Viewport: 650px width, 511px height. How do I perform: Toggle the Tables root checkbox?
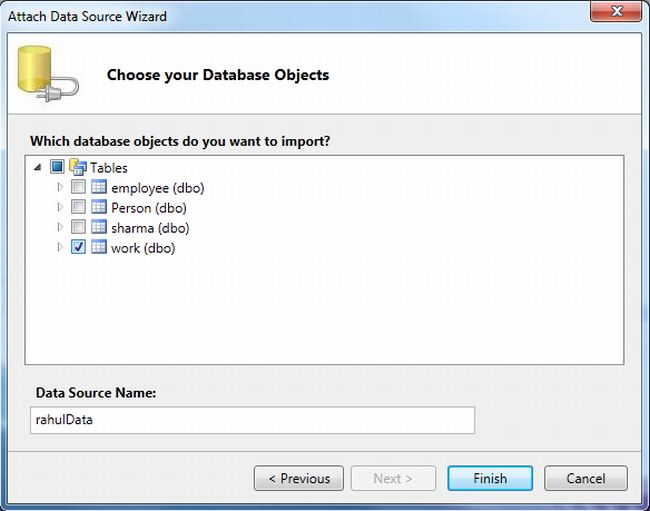tap(57, 168)
